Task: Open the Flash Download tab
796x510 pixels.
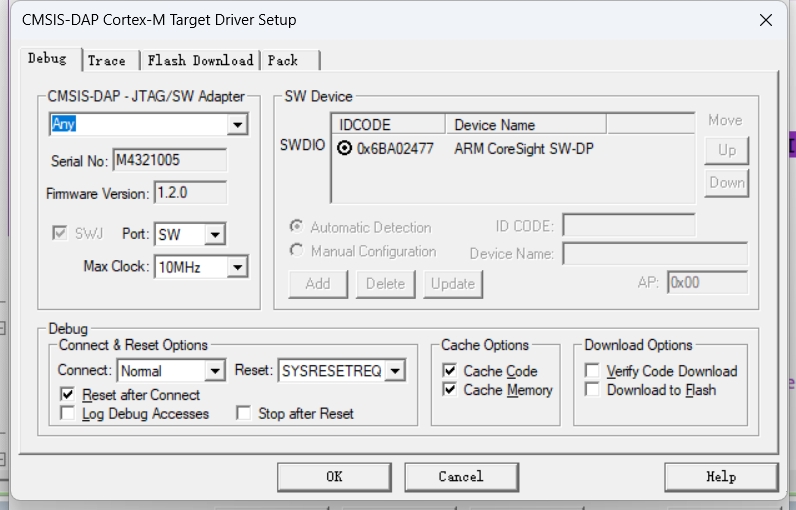Action: [200, 60]
